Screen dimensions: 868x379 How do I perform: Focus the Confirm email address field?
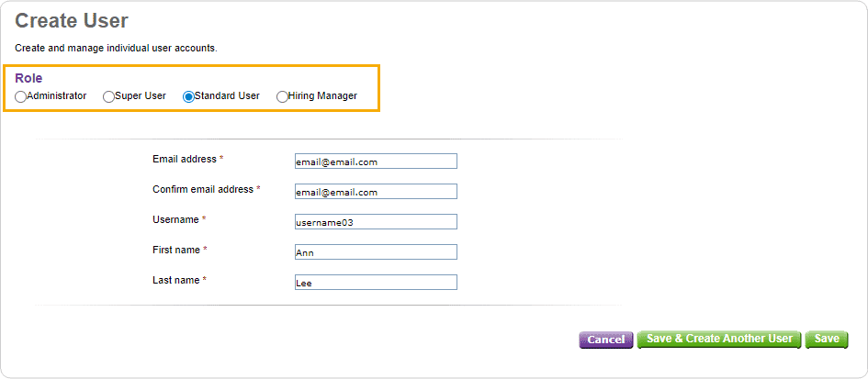(x=376, y=192)
